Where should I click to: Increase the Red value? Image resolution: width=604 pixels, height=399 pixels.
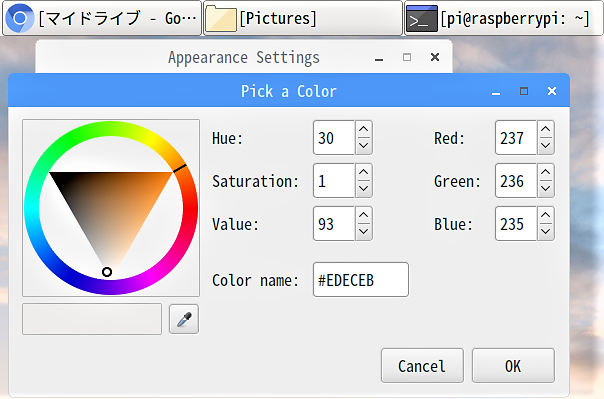545,129
